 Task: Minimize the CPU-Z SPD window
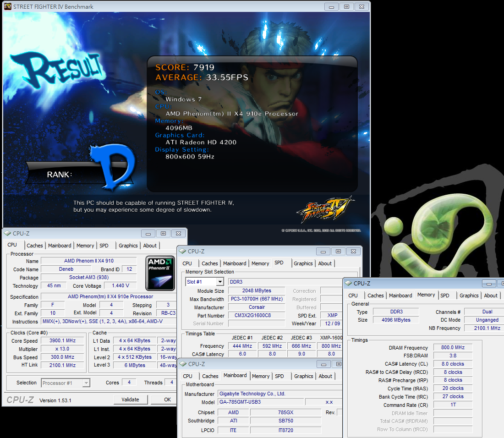pos(323,252)
